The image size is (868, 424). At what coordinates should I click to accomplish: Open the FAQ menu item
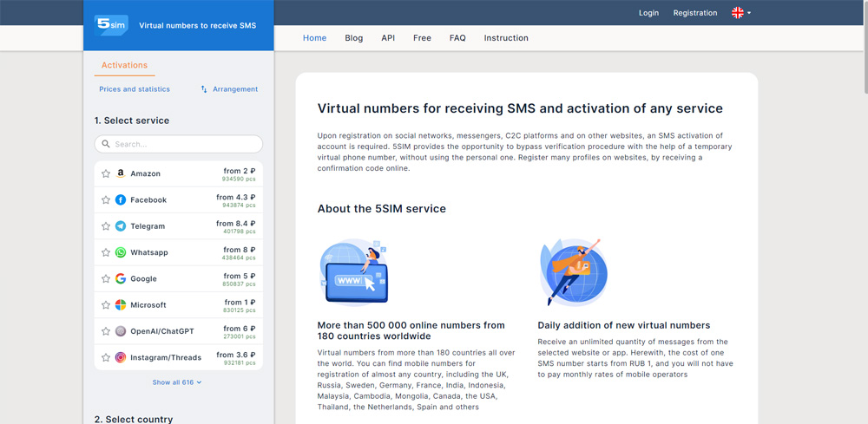tap(457, 38)
